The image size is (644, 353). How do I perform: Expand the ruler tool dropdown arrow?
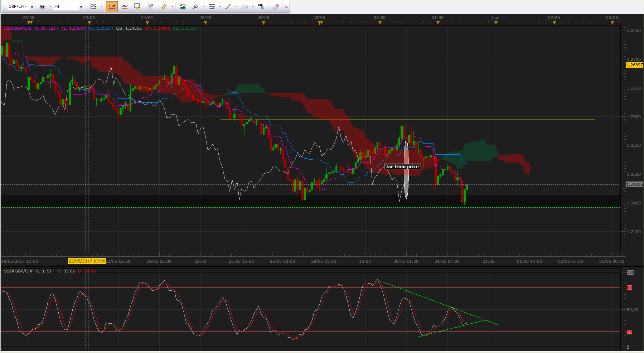point(172,6)
